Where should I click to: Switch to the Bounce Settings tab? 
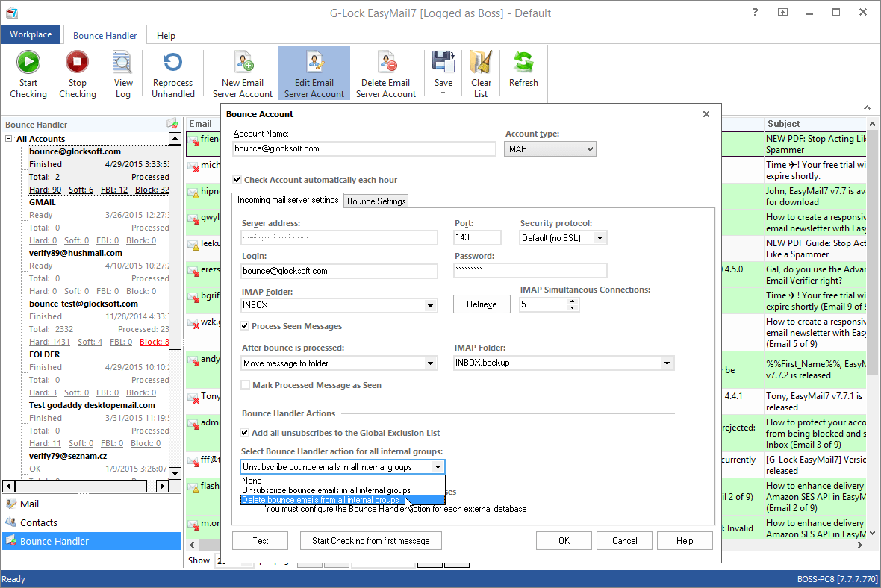tap(376, 201)
